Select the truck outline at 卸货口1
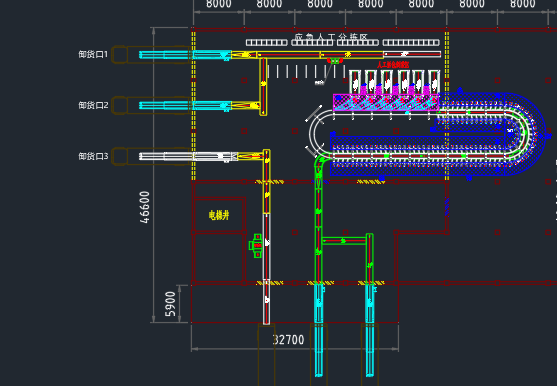The image size is (557, 386). (x=150, y=55)
